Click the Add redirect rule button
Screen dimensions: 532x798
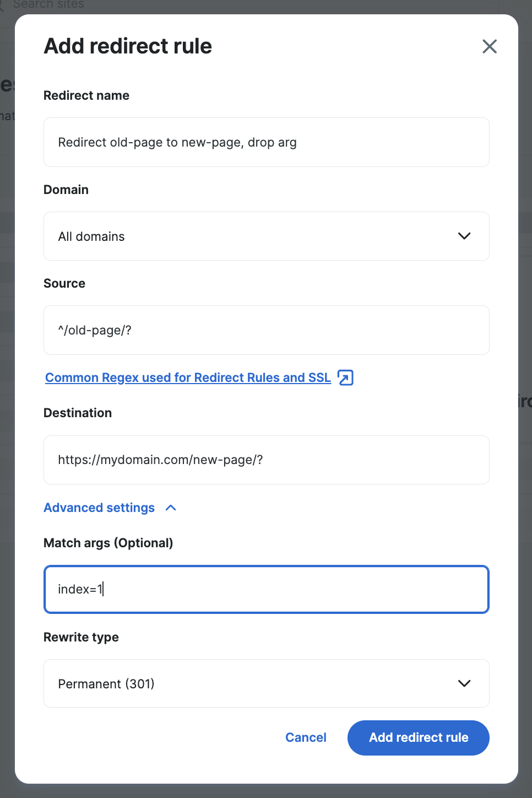[418, 737]
